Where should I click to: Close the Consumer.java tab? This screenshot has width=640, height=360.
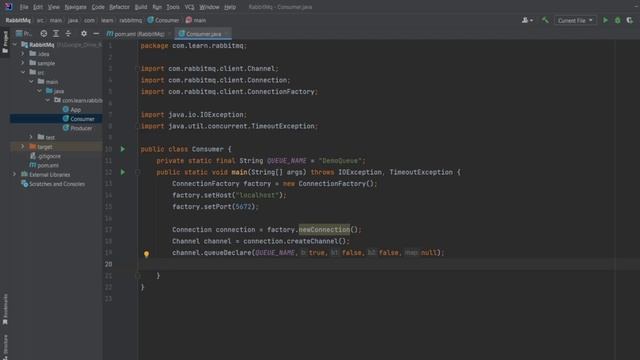(x=227, y=34)
